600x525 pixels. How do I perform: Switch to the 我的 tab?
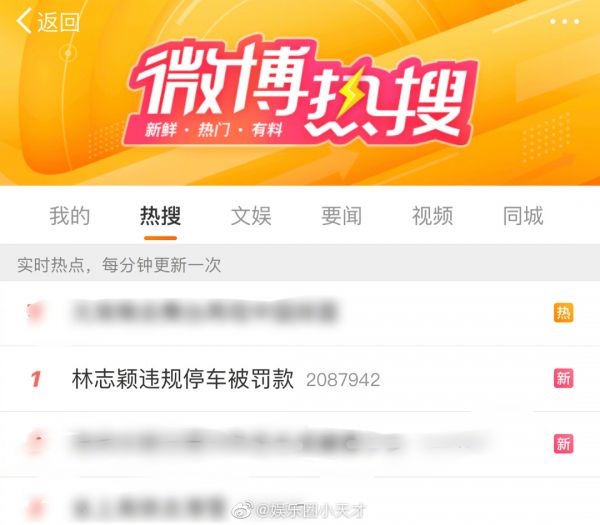70,215
